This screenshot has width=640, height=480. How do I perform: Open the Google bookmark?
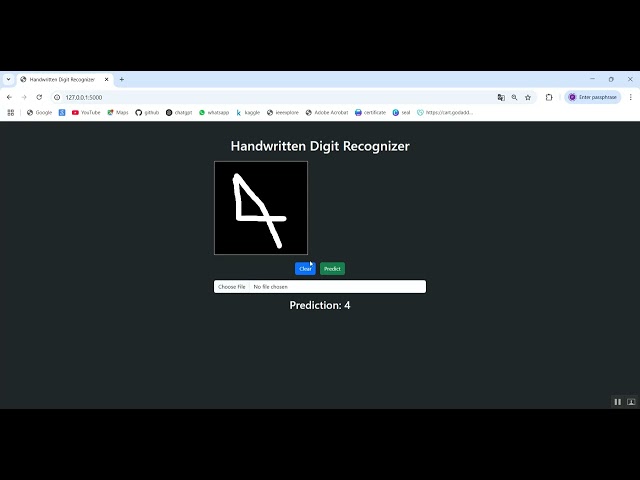tap(39, 113)
